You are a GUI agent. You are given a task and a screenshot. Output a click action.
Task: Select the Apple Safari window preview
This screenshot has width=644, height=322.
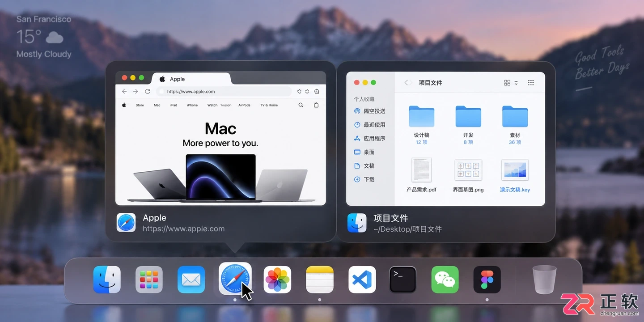click(x=220, y=152)
